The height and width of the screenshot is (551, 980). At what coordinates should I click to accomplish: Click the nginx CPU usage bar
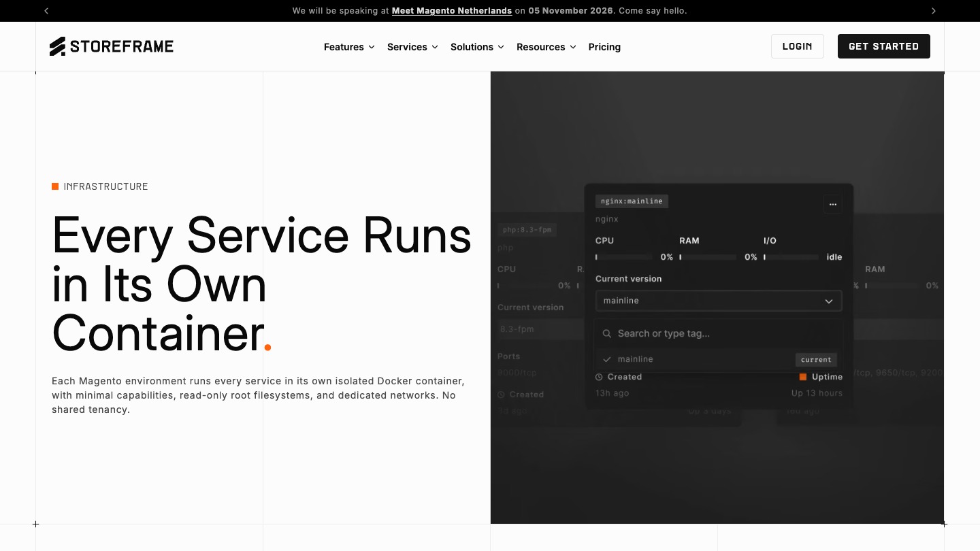623,257
